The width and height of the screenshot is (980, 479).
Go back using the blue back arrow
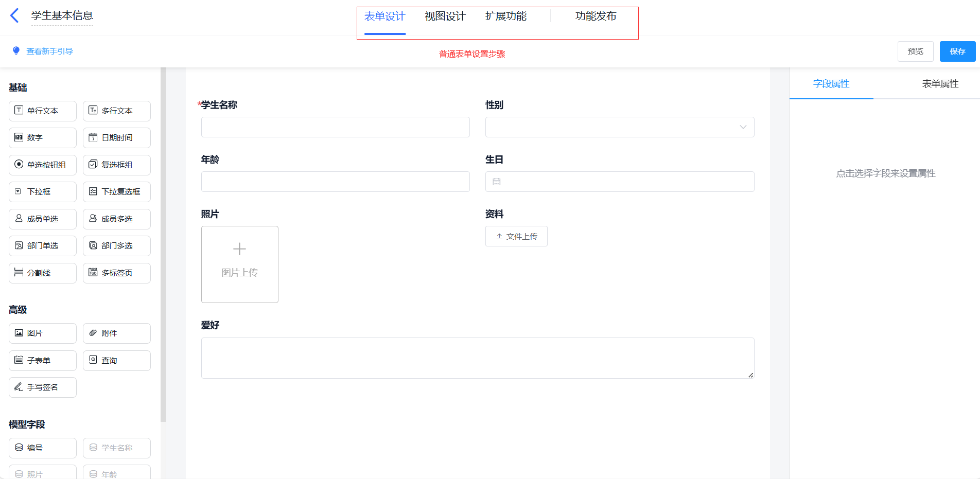[14, 15]
